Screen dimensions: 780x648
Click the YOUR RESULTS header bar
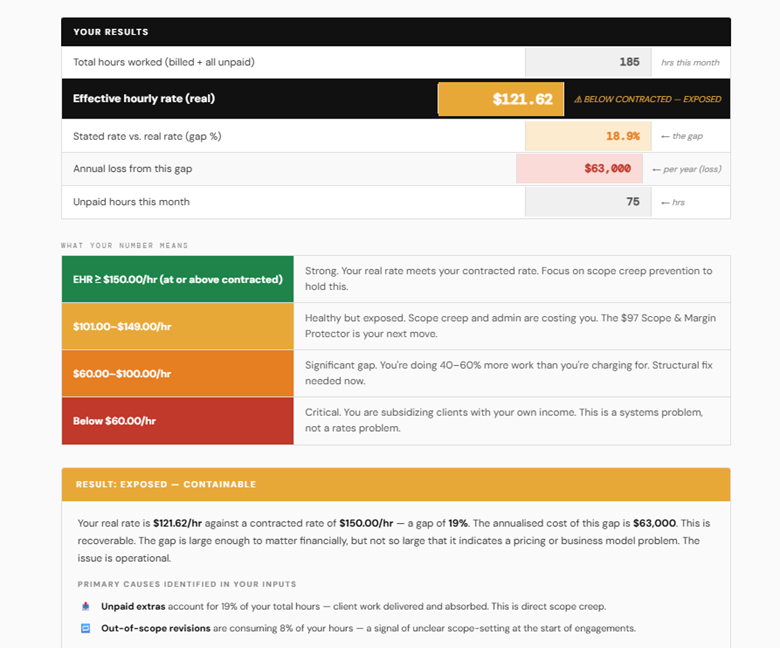tap(395, 32)
